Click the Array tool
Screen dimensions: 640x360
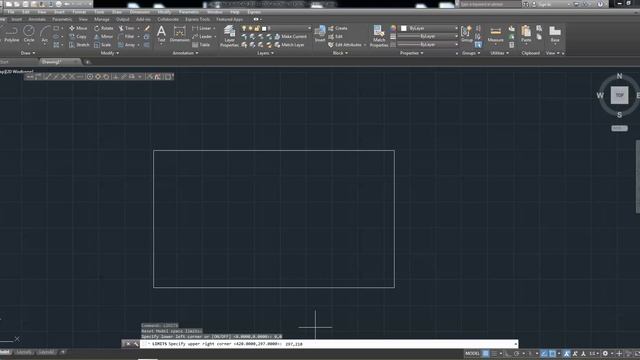coord(127,44)
